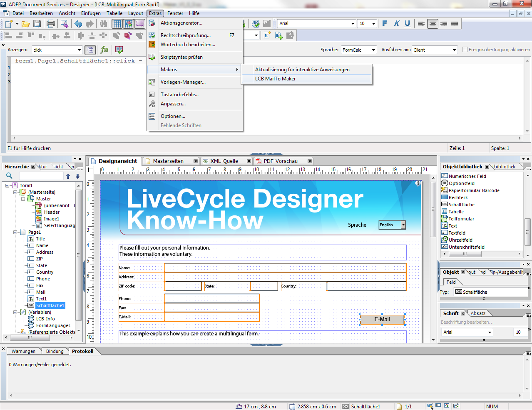
Task: Switch to the Warnungen tab
Action: pos(23,351)
